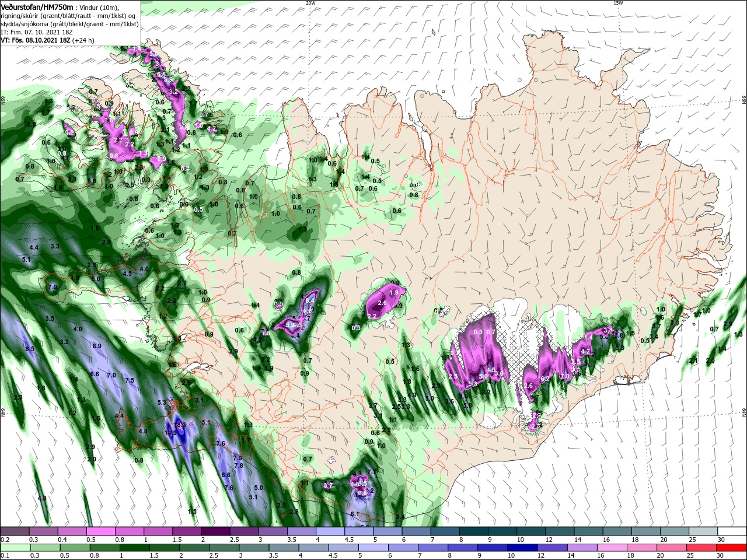Pick snow legend swatch between 9 and 10

(502, 531)
